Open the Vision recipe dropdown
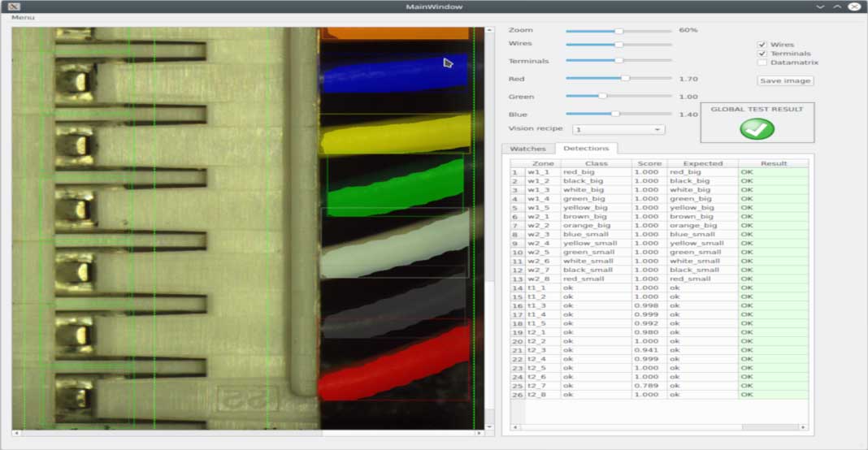868x450 pixels. pos(618,129)
